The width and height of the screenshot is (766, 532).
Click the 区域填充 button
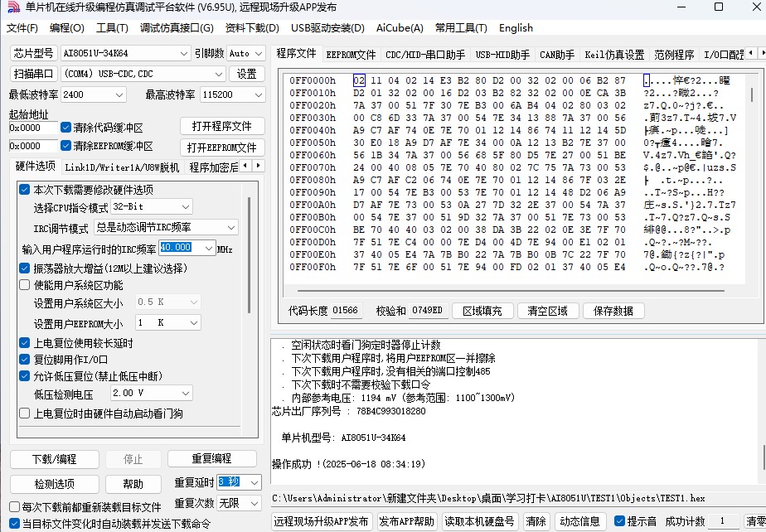tap(482, 311)
